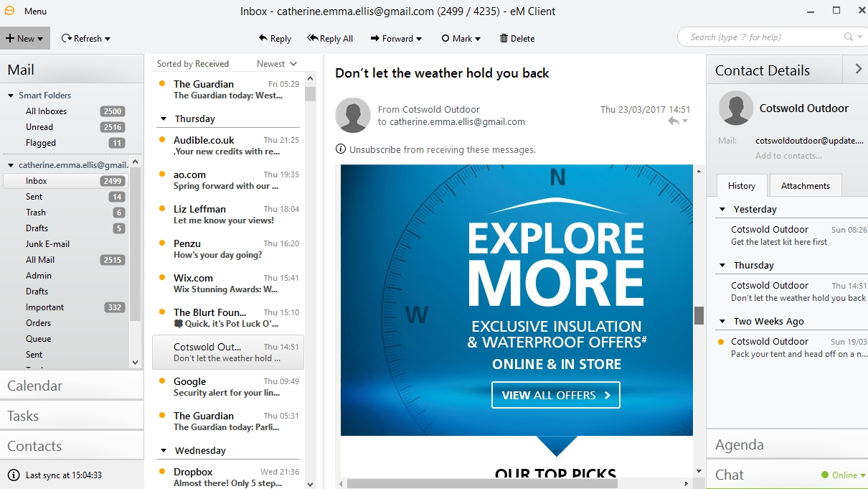Switch to the Calendar section

[x=72, y=386]
